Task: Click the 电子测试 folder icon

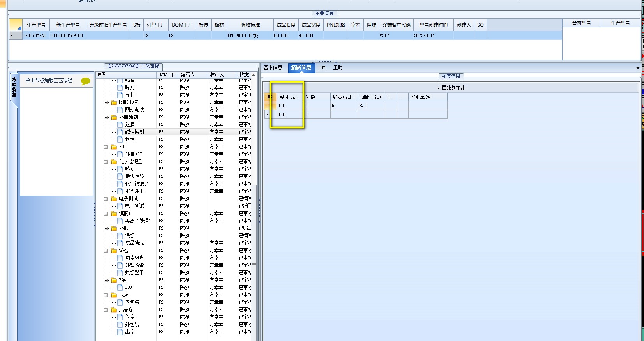Action: coord(114,199)
